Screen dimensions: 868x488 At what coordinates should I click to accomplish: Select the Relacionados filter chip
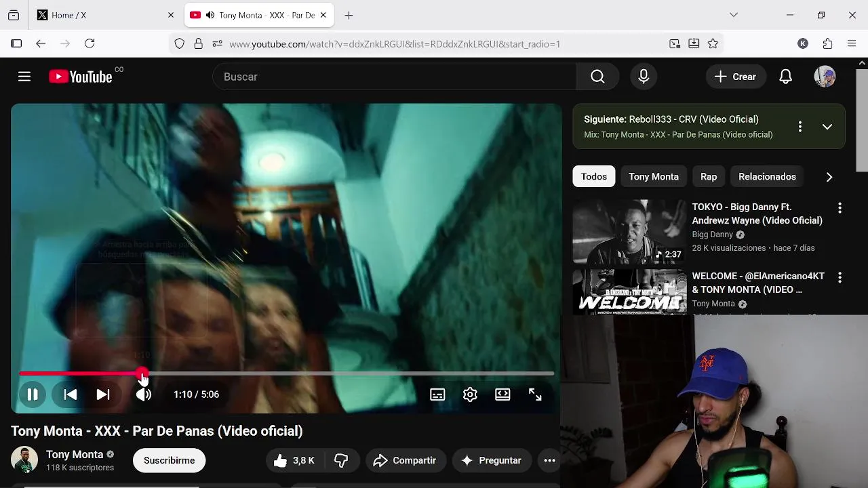[767, 176]
